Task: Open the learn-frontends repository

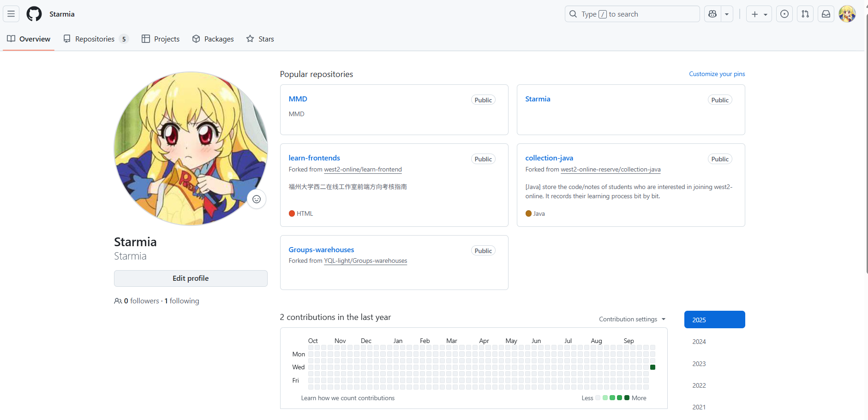Action: [x=314, y=158]
